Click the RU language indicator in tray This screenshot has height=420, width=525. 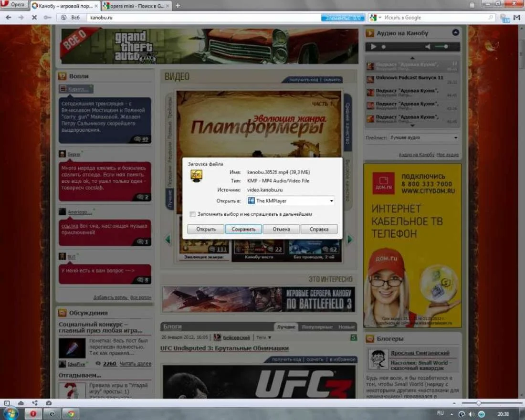click(441, 413)
